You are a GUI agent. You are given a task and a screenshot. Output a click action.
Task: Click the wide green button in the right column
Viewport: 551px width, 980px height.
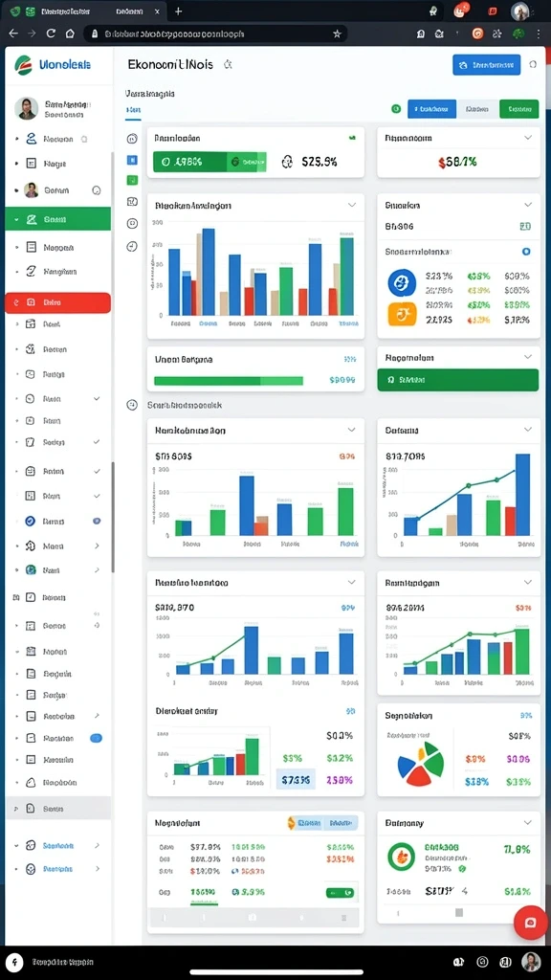coord(458,379)
